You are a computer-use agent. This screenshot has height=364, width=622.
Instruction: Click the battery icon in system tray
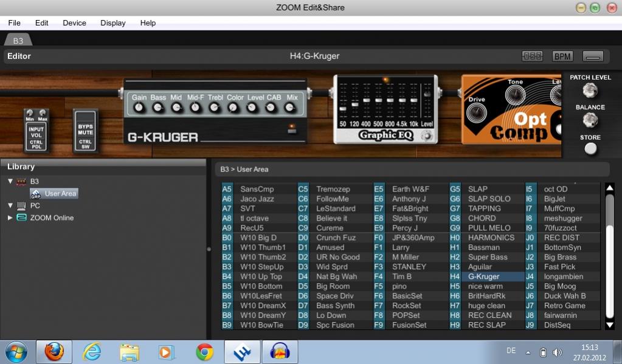pos(543,352)
